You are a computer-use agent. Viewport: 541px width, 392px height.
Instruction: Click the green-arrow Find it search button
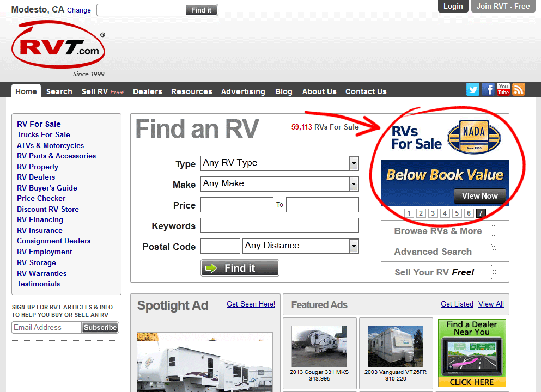click(x=240, y=268)
